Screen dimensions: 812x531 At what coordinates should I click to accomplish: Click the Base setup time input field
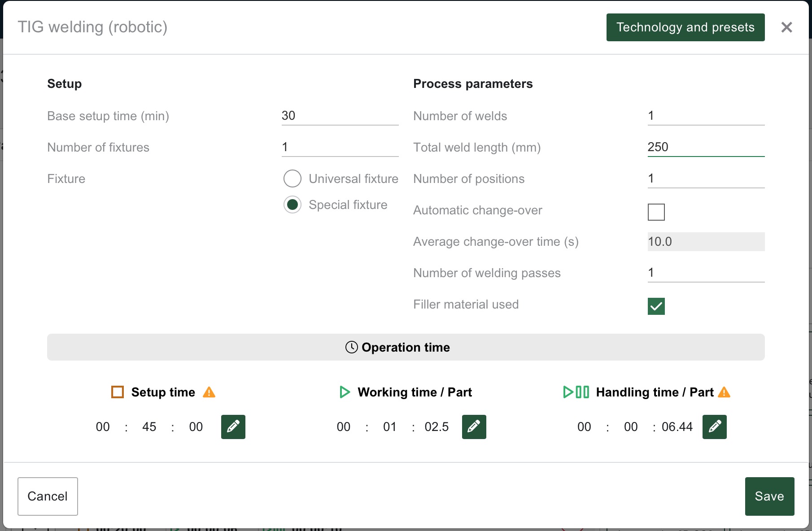click(x=340, y=116)
